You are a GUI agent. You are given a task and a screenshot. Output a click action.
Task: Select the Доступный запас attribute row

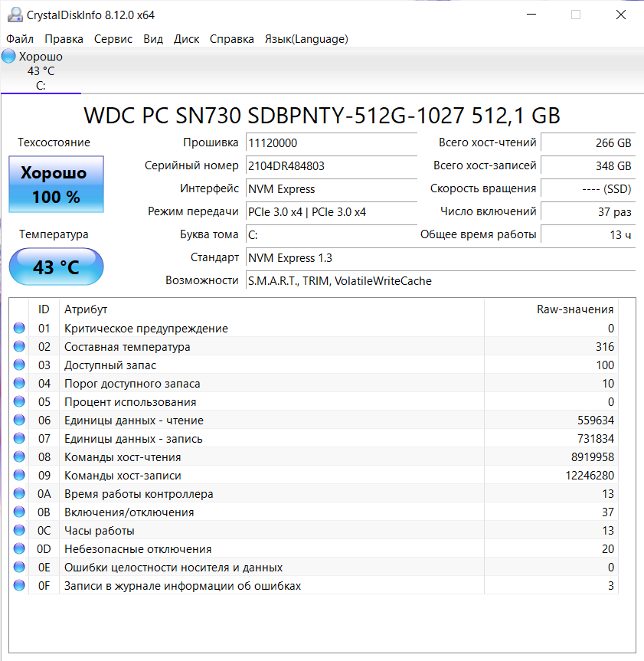pos(314,365)
